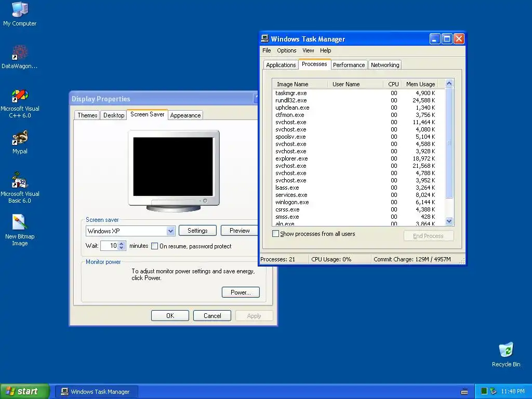Switch to Desktop tab in Display Properties

[x=114, y=115]
